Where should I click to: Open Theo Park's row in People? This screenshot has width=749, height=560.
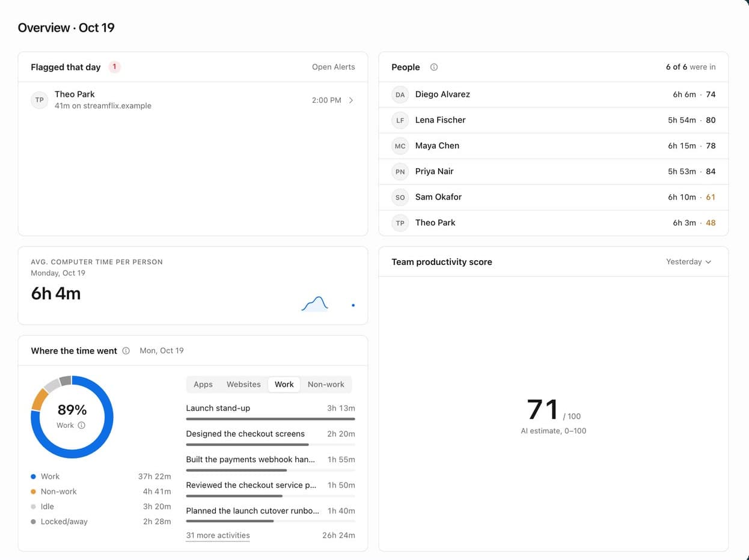pos(554,223)
